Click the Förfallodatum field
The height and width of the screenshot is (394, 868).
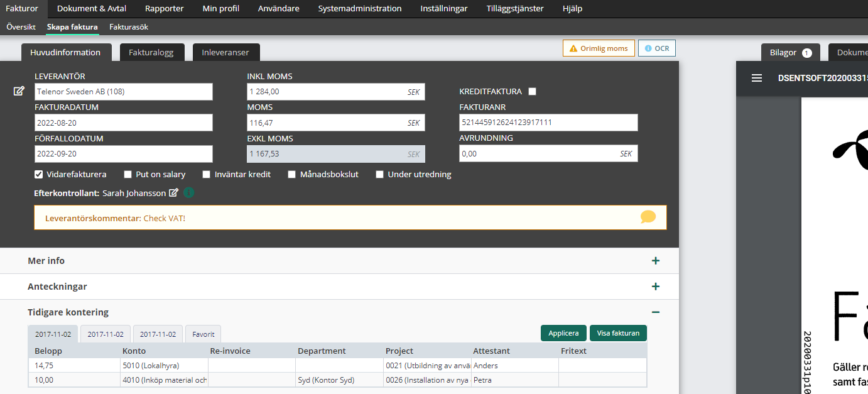point(124,154)
